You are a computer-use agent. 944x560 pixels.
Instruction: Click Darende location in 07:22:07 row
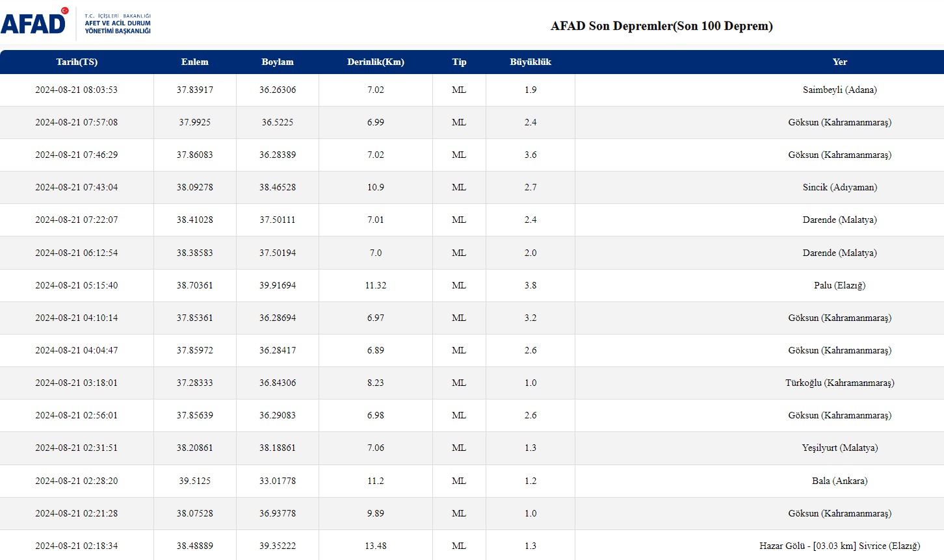(840, 220)
